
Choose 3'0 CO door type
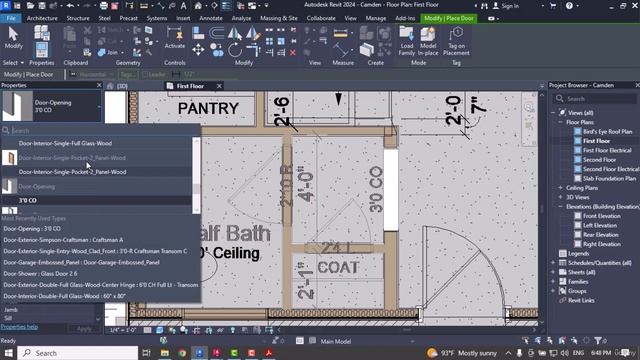[x=28, y=200]
